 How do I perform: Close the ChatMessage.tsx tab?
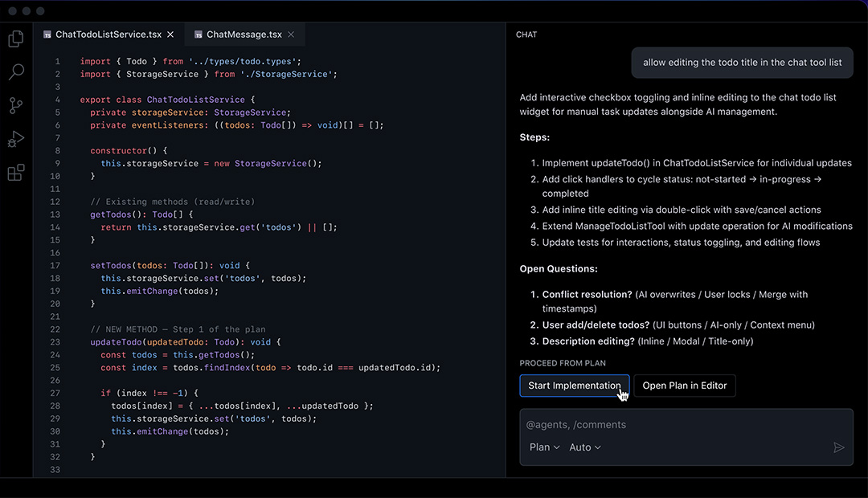pos(291,35)
